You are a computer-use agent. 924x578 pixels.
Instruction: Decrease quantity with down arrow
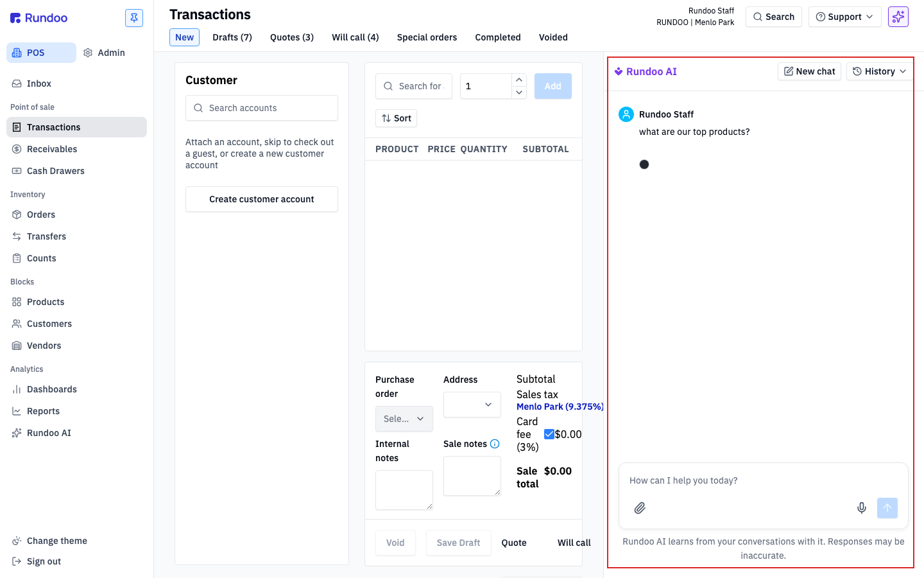(x=519, y=92)
